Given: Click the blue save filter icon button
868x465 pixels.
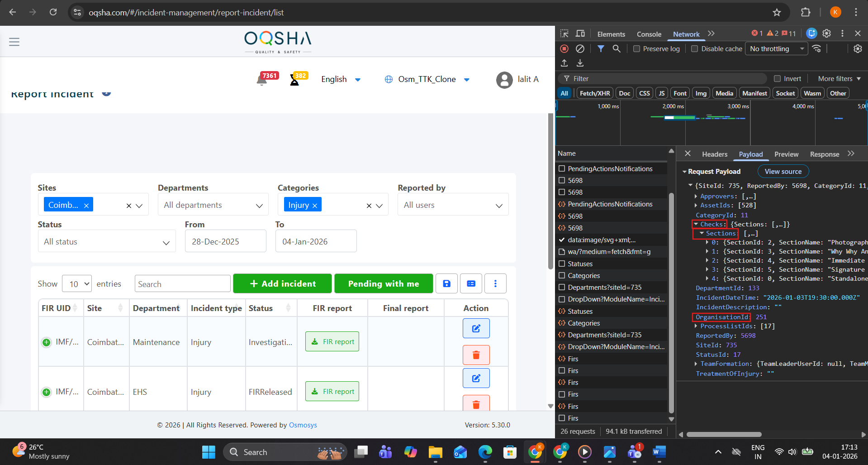Looking at the screenshot, I should 446,283.
